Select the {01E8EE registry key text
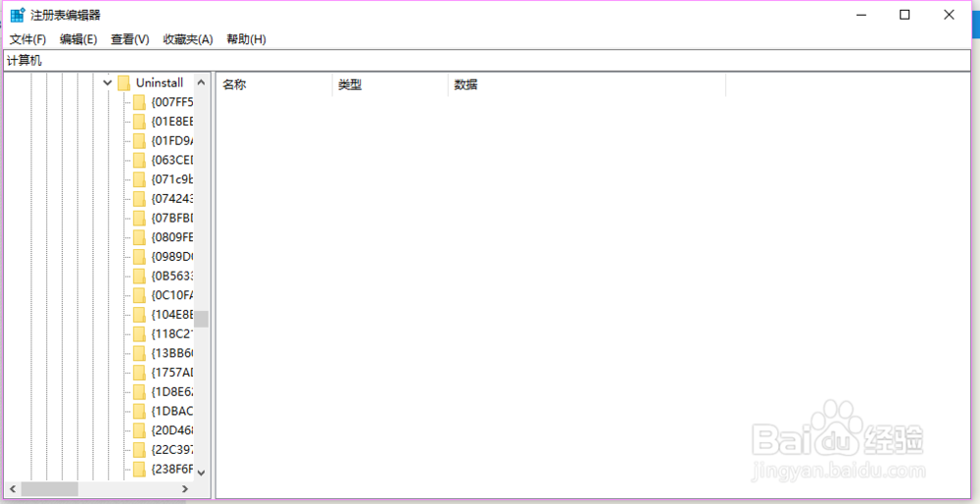 click(x=172, y=122)
